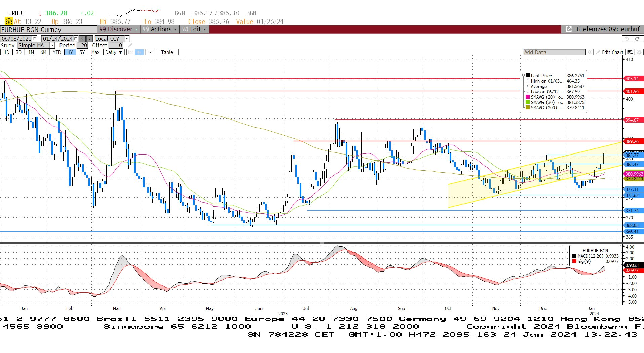Open the Simple MA study dropdown arrow
The height and width of the screenshot is (353, 644).
52,45
